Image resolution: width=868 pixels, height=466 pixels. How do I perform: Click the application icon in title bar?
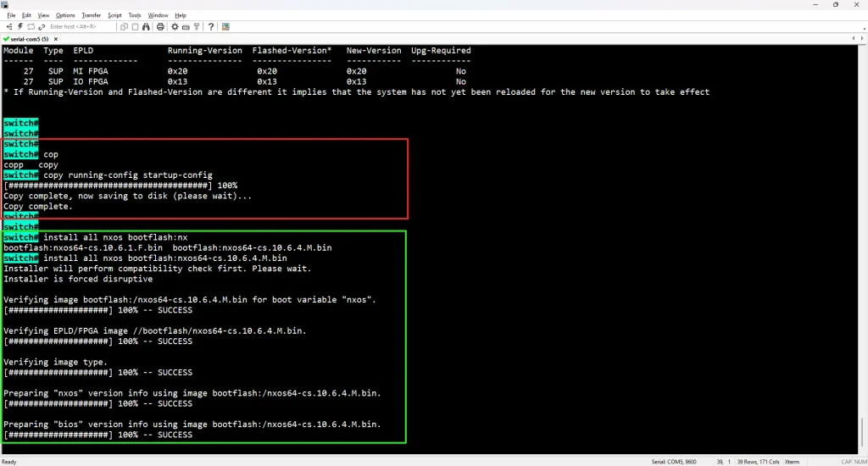pos(5,4)
